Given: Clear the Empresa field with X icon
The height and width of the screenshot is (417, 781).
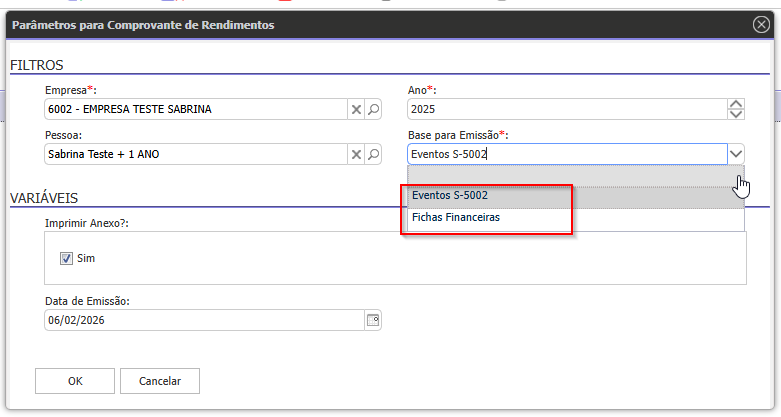Looking at the screenshot, I should point(355,110).
